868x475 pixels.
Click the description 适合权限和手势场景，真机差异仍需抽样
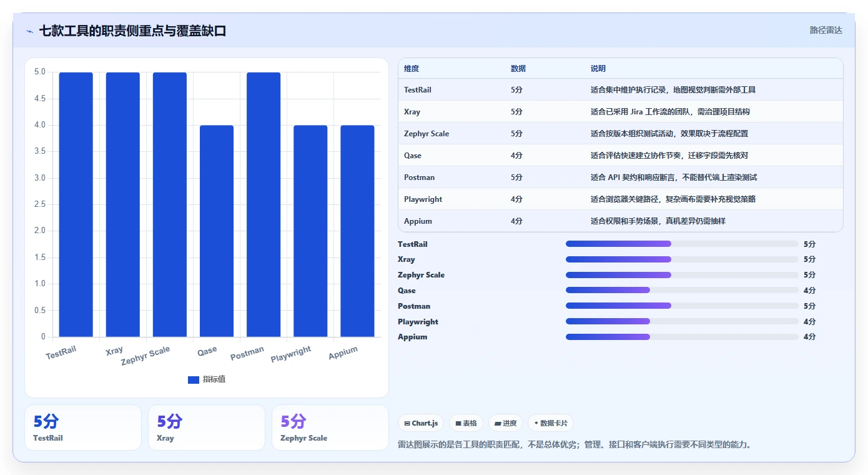(x=658, y=221)
